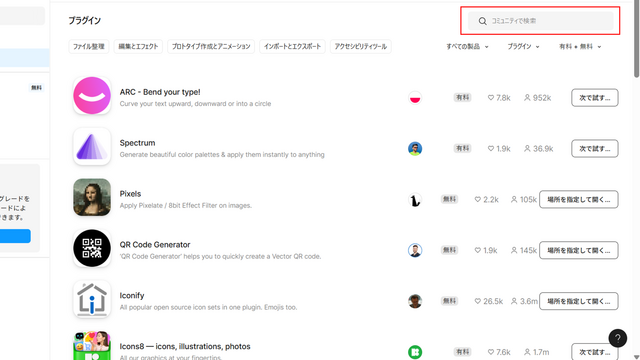Screen dimensions: 640x360
Task: Open the Pixels plugin title
Action: coord(130,193)
